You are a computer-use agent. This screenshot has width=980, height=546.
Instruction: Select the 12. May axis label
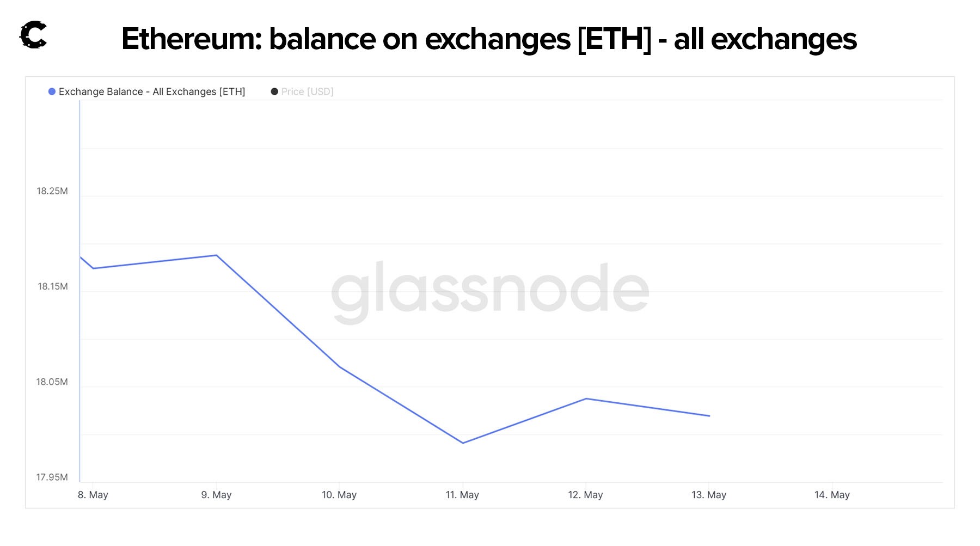[x=585, y=495]
